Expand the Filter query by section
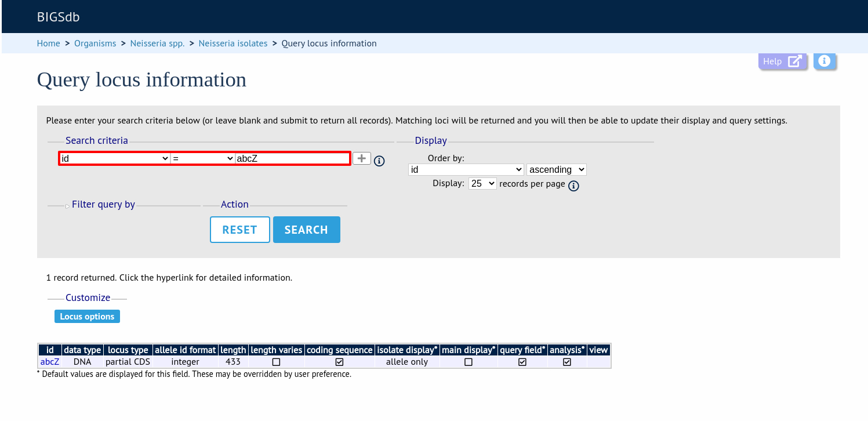The height and width of the screenshot is (421, 868). (x=100, y=205)
